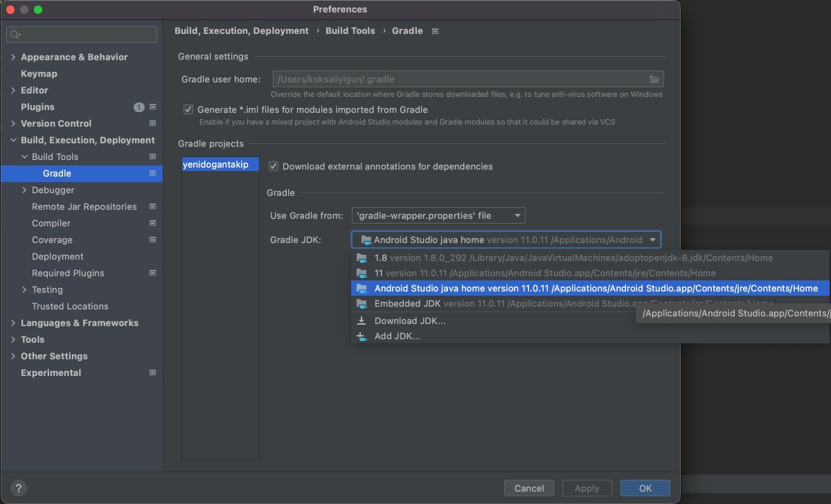Collapse Build, Execution, Deployment section

point(13,141)
